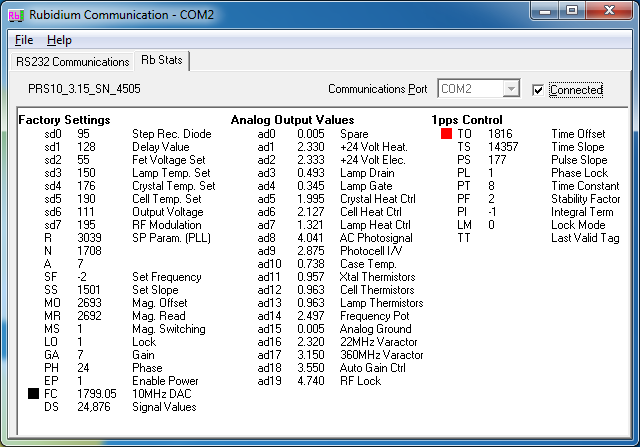The image size is (640, 447).
Task: Click the Output Voltage label
Action: (167, 212)
